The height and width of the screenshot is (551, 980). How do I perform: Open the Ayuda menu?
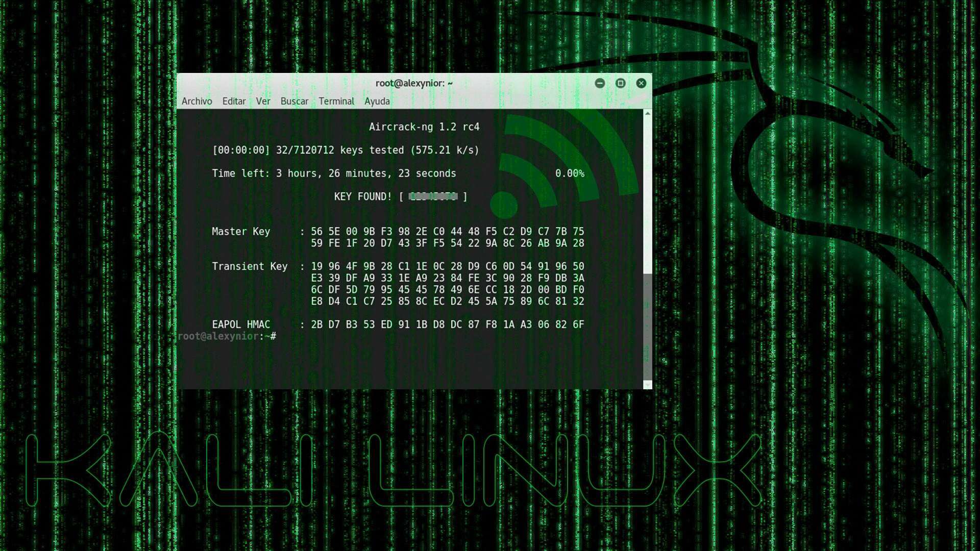click(x=377, y=101)
